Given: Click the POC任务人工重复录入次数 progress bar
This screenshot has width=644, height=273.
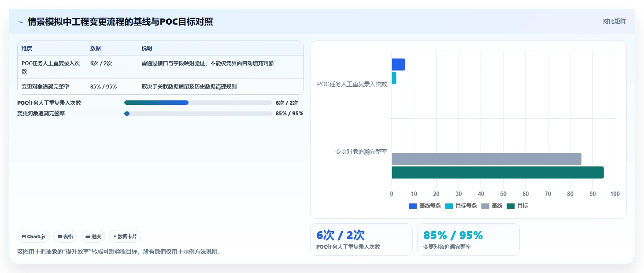Looking at the screenshot, I should (x=198, y=103).
